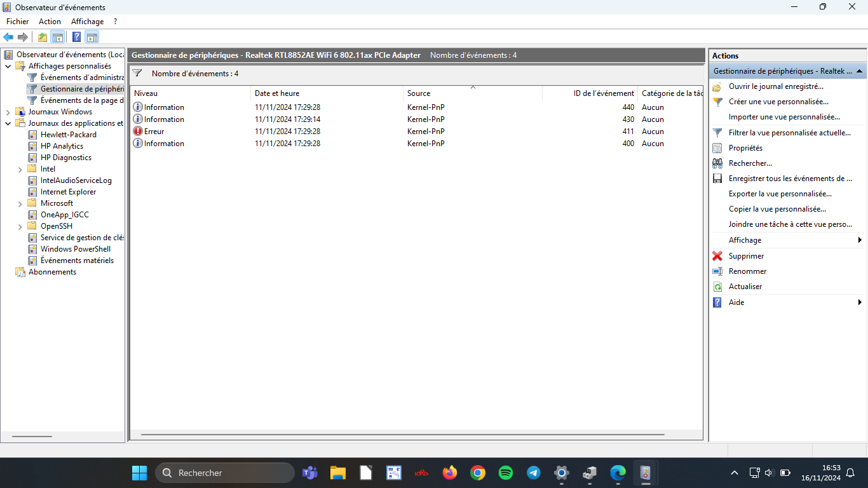Select the HP Analytics log in the tree
The height and width of the screenshot is (488, 868).
click(62, 146)
